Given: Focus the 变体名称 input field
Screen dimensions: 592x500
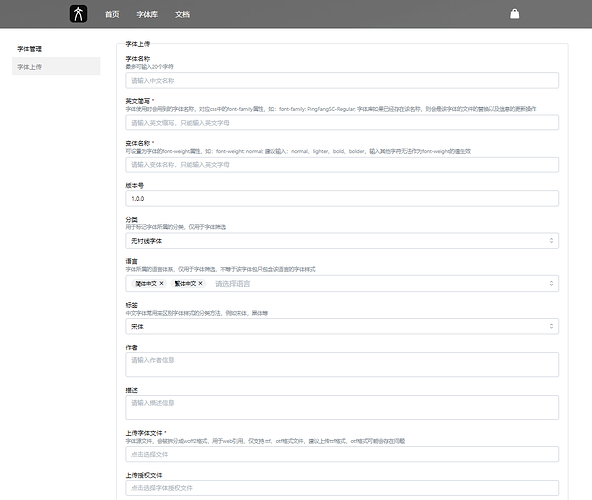Looking at the screenshot, I should point(342,165).
